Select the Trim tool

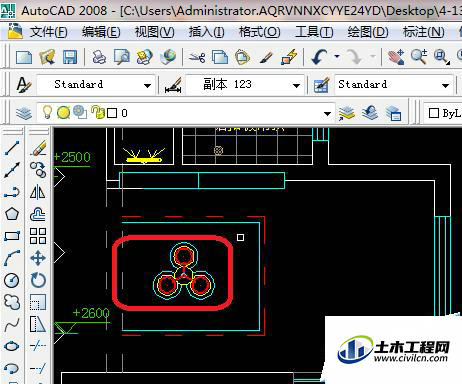pos(38,346)
